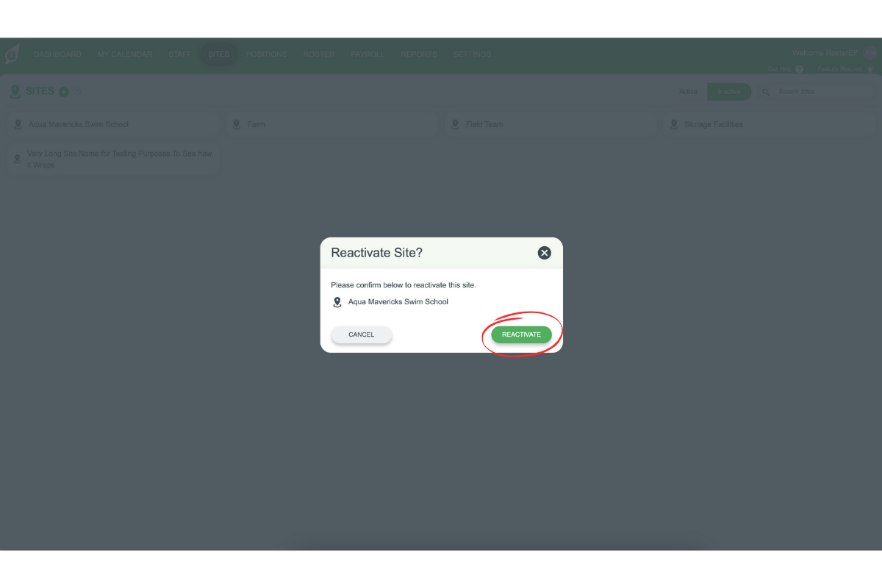This screenshot has height=588, width=882.
Task: Switch to the Active sites filter
Action: pyautogui.click(x=688, y=92)
